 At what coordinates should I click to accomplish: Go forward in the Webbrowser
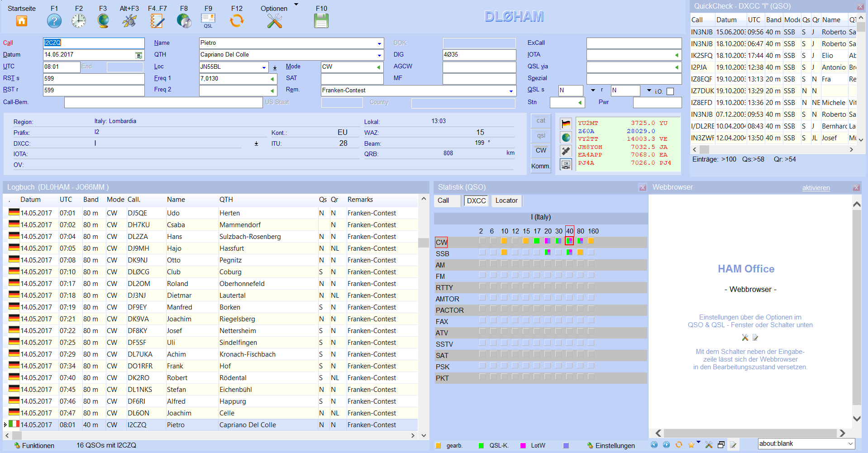coord(666,444)
